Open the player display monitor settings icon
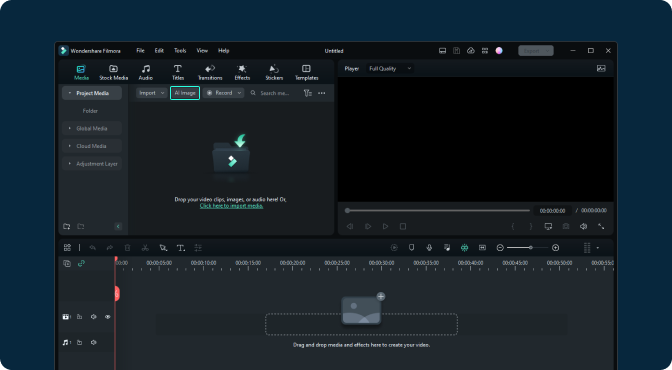This screenshot has height=370, width=672. point(548,226)
